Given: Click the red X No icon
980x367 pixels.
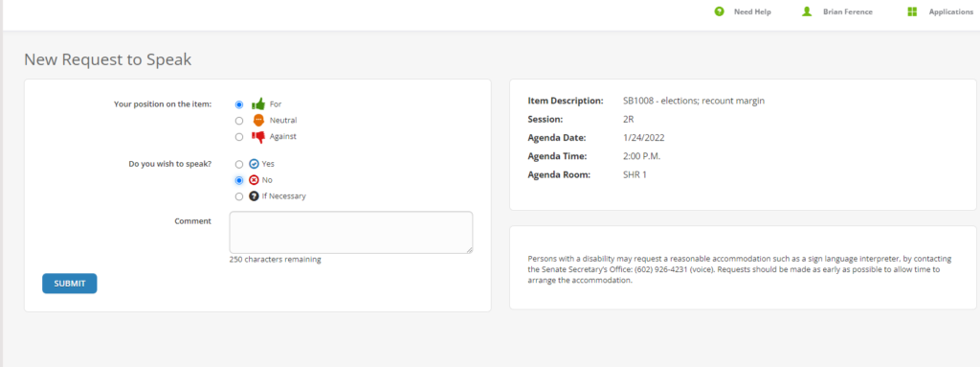Looking at the screenshot, I should coord(254,180).
